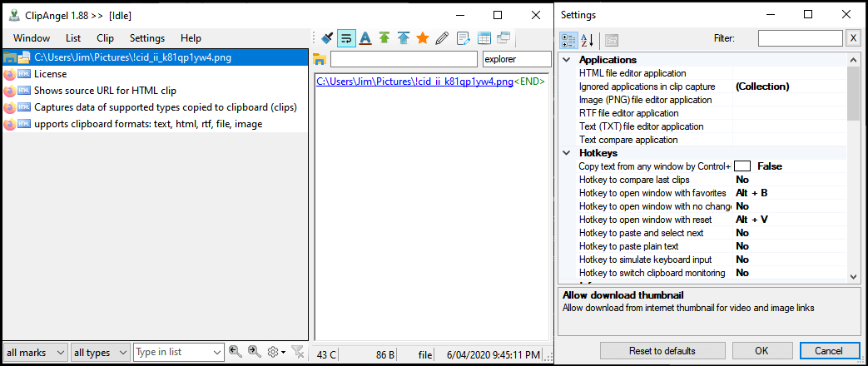Expand the 'Type in list' search combo box
The height and width of the screenshot is (366, 868).
point(216,352)
